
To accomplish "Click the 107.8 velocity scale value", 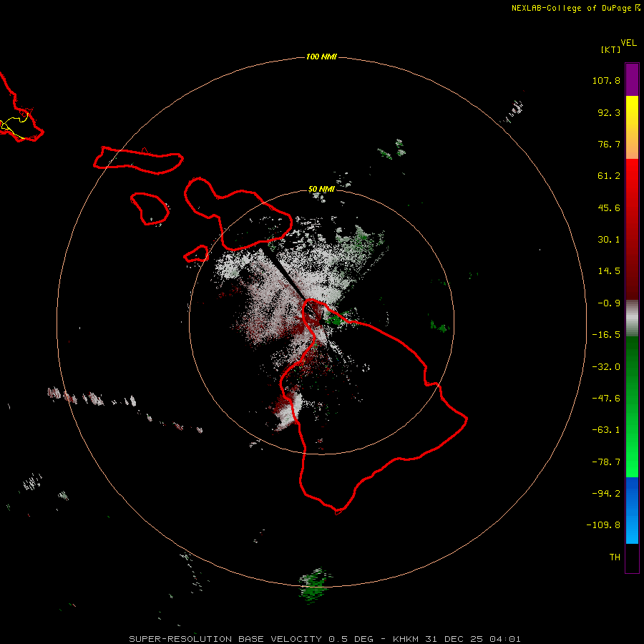I will point(606,80).
